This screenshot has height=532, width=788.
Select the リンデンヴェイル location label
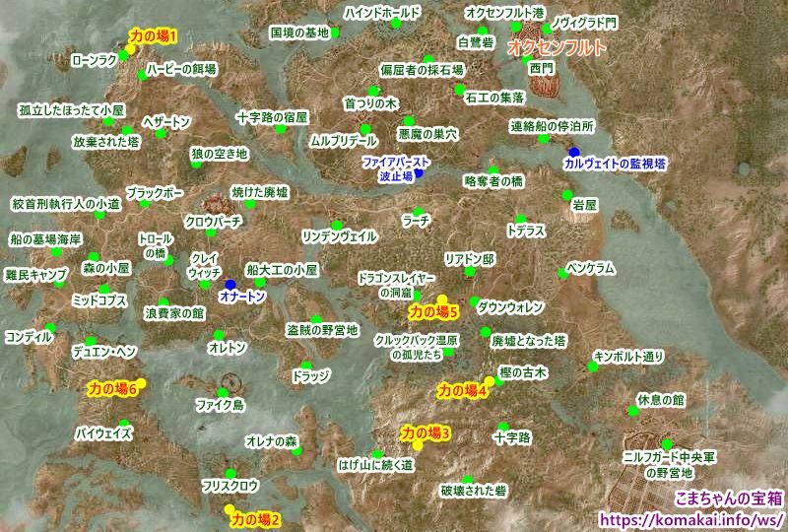tap(338, 236)
